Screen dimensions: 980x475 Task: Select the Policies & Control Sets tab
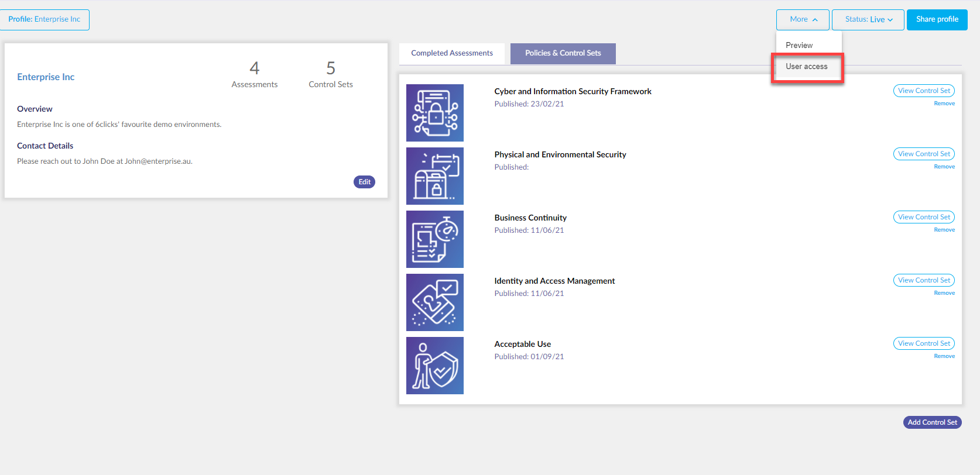tap(563, 53)
